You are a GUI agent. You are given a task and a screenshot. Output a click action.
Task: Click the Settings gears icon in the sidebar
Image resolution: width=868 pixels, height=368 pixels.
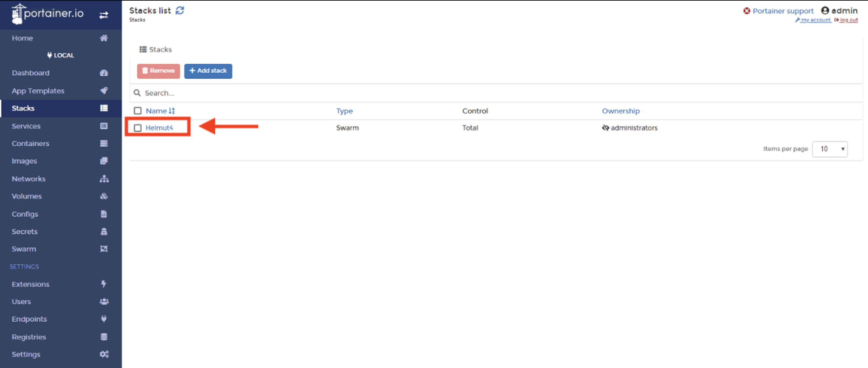(x=104, y=354)
